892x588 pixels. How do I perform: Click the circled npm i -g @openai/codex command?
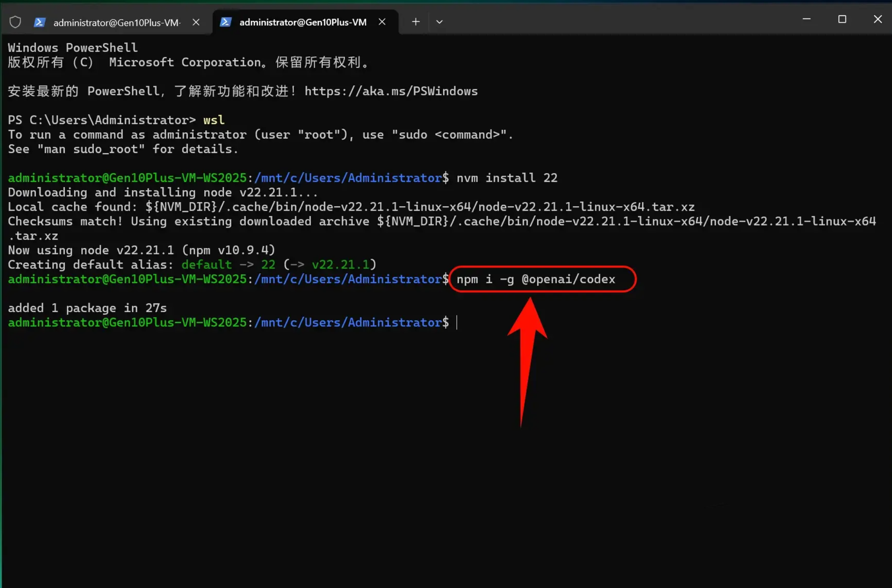(536, 279)
